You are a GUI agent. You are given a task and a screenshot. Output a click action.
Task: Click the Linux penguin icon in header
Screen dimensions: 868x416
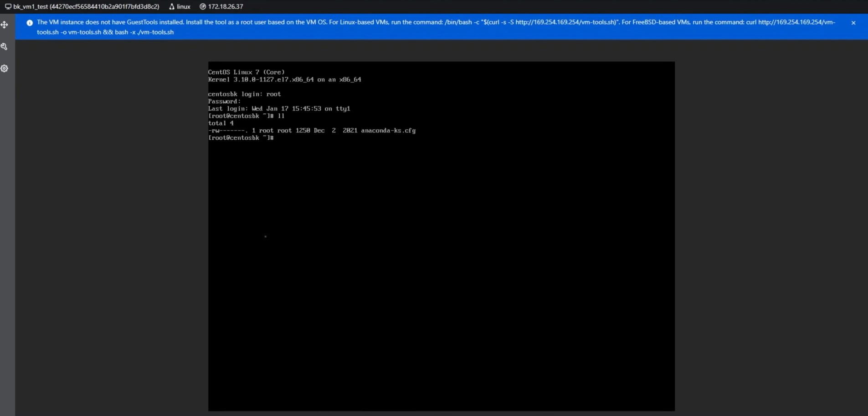[172, 7]
